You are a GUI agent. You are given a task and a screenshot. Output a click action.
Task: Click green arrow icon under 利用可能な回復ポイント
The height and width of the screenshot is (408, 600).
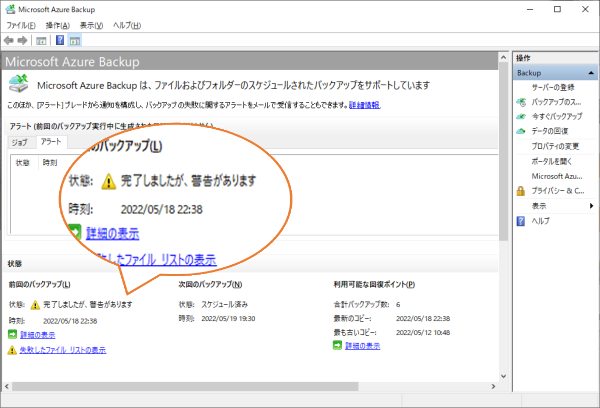pyautogui.click(x=337, y=345)
